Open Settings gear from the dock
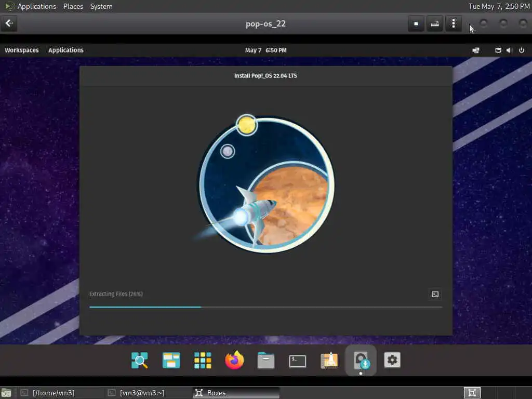This screenshot has width=532, height=399. pos(392,360)
